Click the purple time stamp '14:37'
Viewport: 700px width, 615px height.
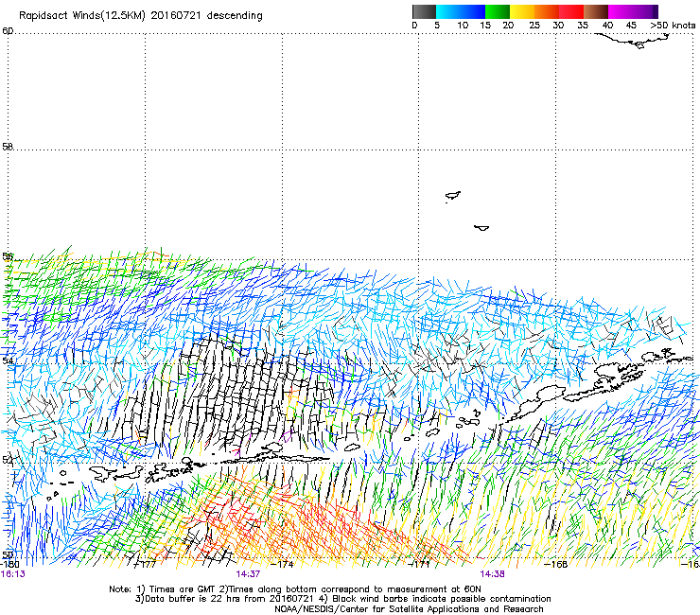[x=248, y=574]
